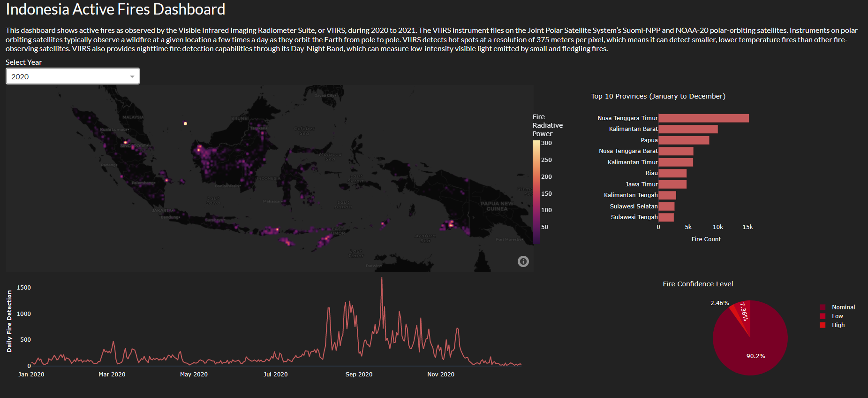The width and height of the screenshot is (868, 398).
Task: Click the Daily Fire Detection axis title
Action: [9, 321]
